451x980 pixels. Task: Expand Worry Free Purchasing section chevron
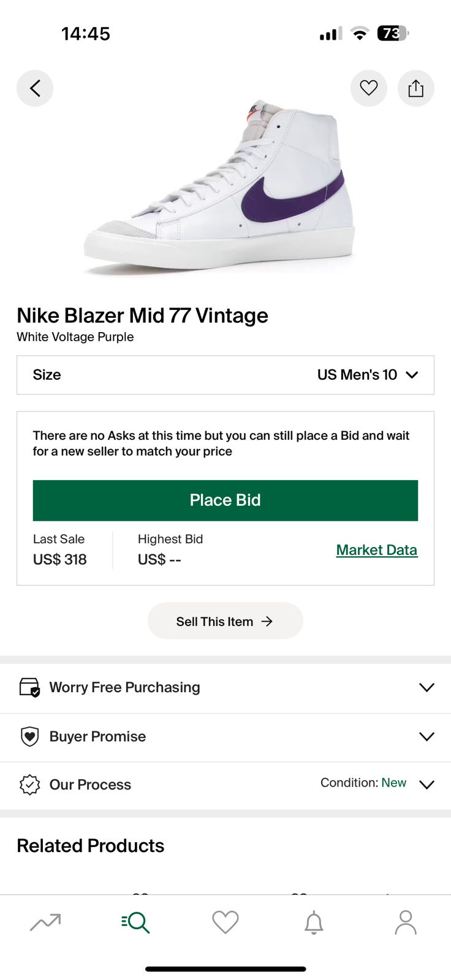click(x=426, y=687)
